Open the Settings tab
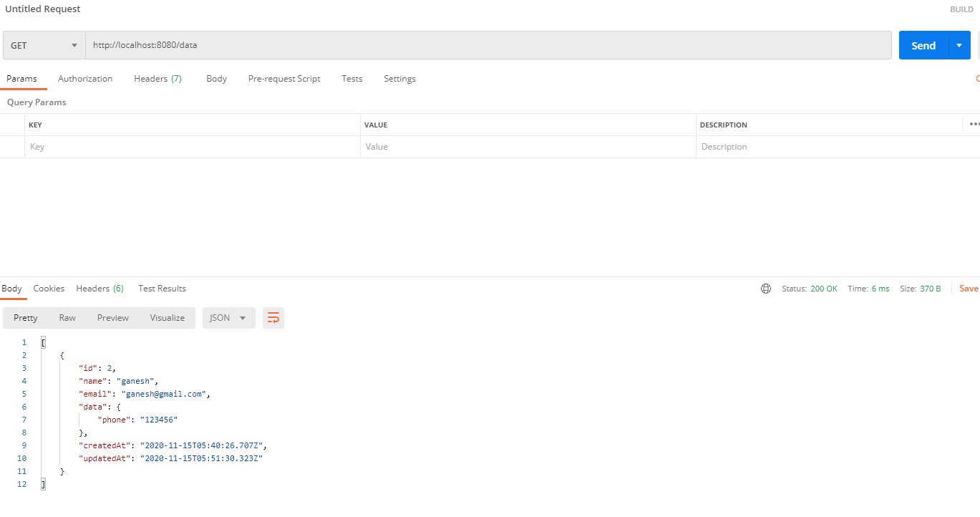 (x=399, y=79)
